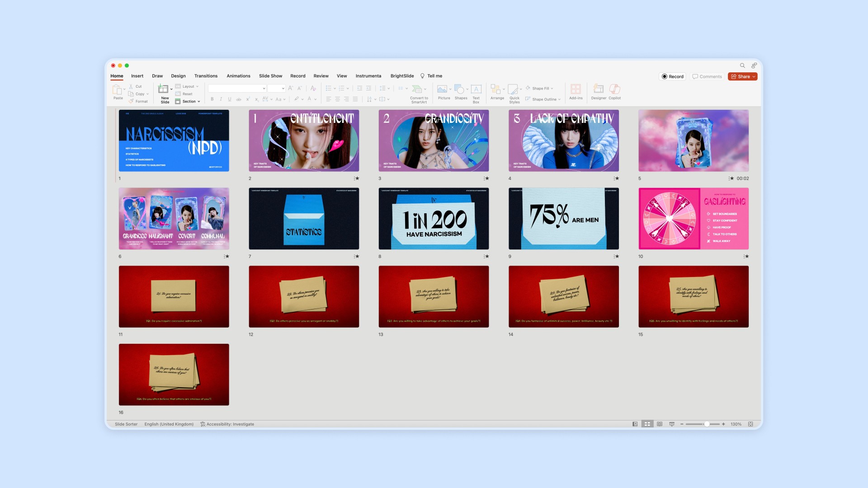The image size is (868, 488).
Task: Open the Transitions tab
Action: [206, 76]
